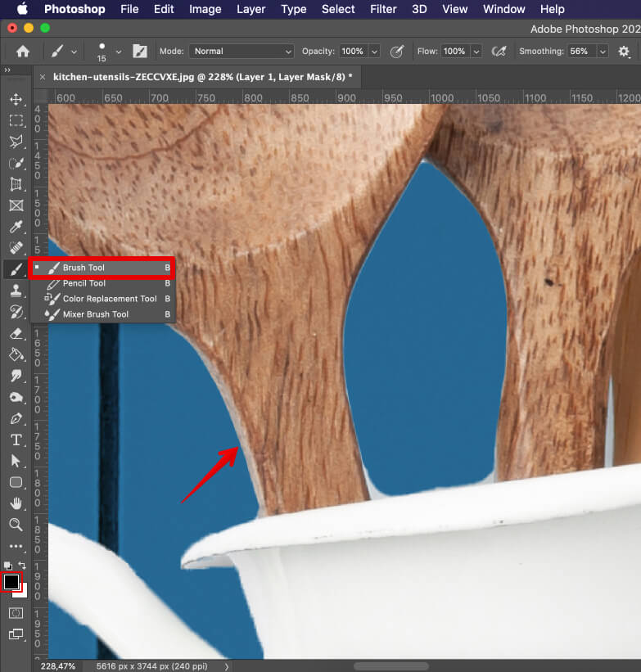Select the Brush tool in toolbar

(16, 269)
